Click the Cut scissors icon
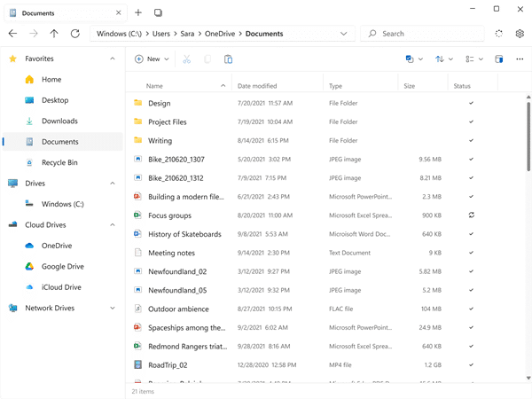Screen dimensions: 532x399 pos(186,59)
